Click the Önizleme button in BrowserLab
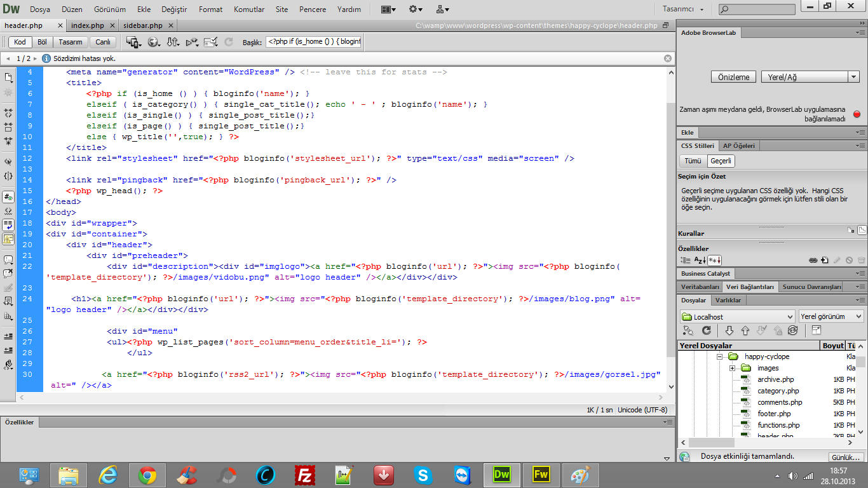 click(733, 77)
